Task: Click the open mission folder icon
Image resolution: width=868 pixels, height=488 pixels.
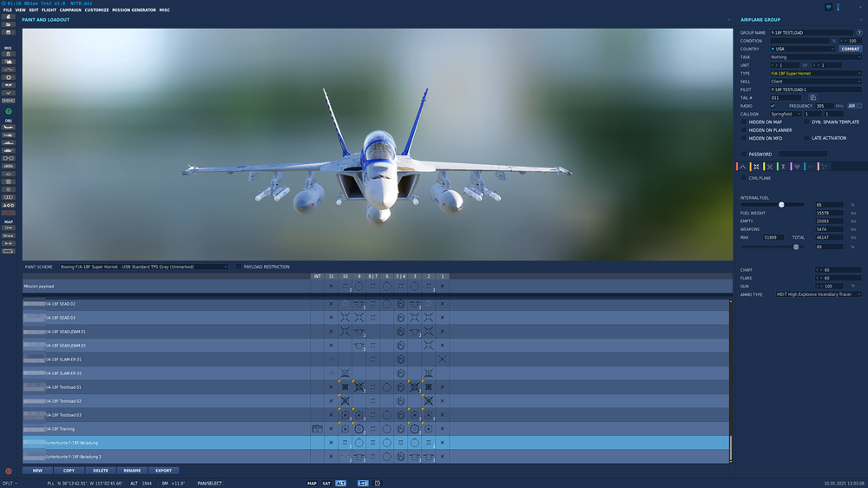Action: coord(9,24)
